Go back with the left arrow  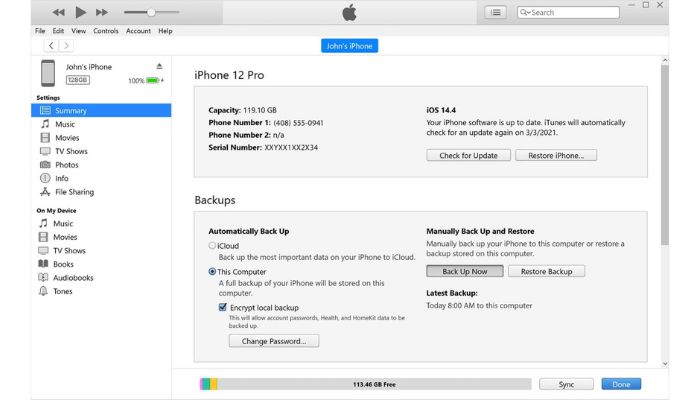pos(51,46)
